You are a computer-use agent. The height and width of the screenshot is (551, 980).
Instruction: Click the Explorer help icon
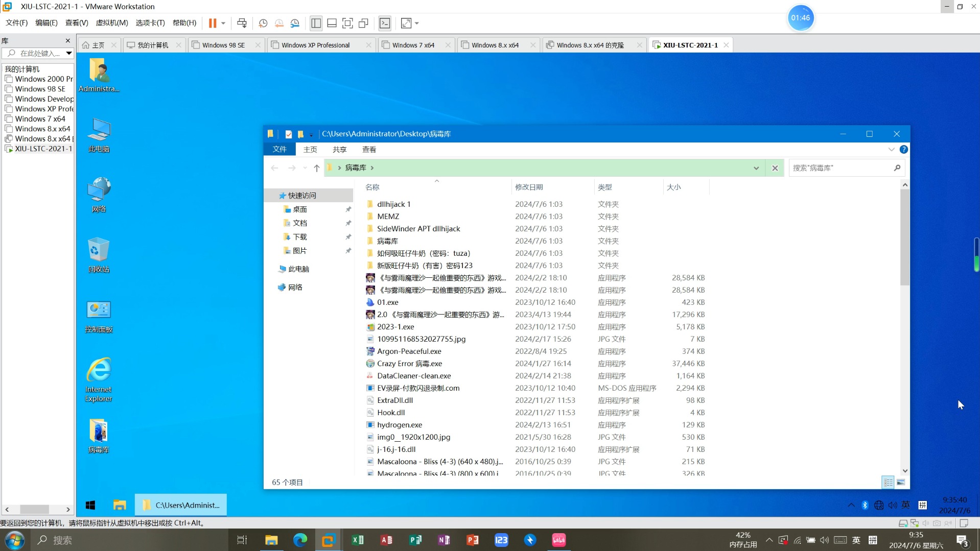pyautogui.click(x=903, y=149)
